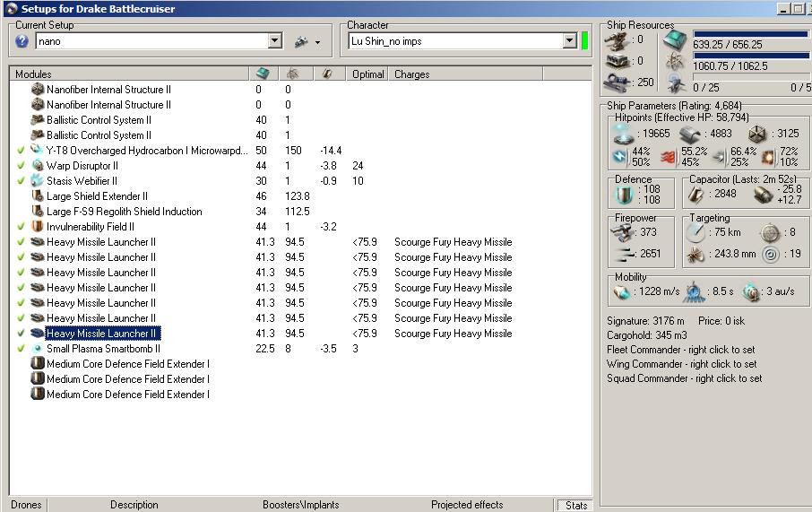The height and width of the screenshot is (512, 812).
Task: Click the Small Plasma Smartbomb II icon
Action: [38, 348]
